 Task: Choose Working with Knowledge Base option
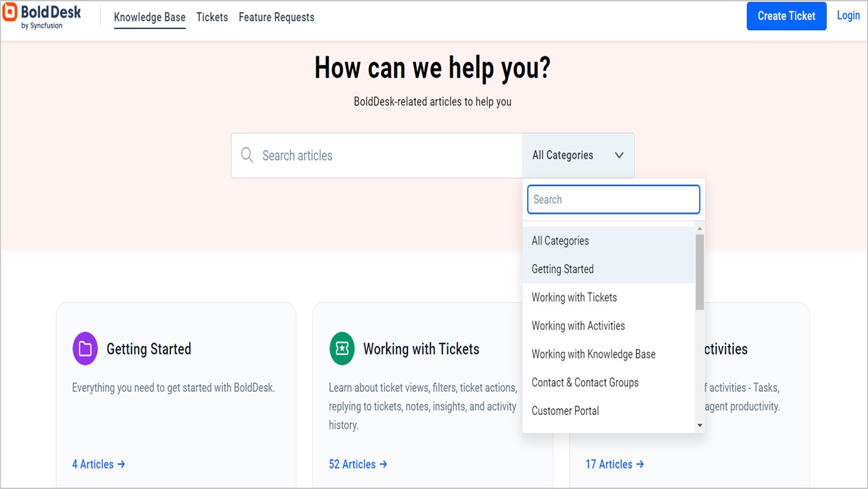point(609,354)
